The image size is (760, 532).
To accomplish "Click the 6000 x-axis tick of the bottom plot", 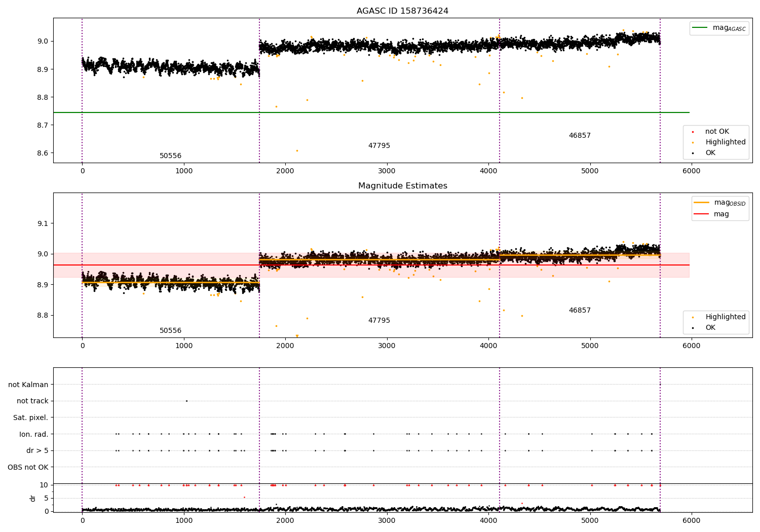I will [692, 520].
